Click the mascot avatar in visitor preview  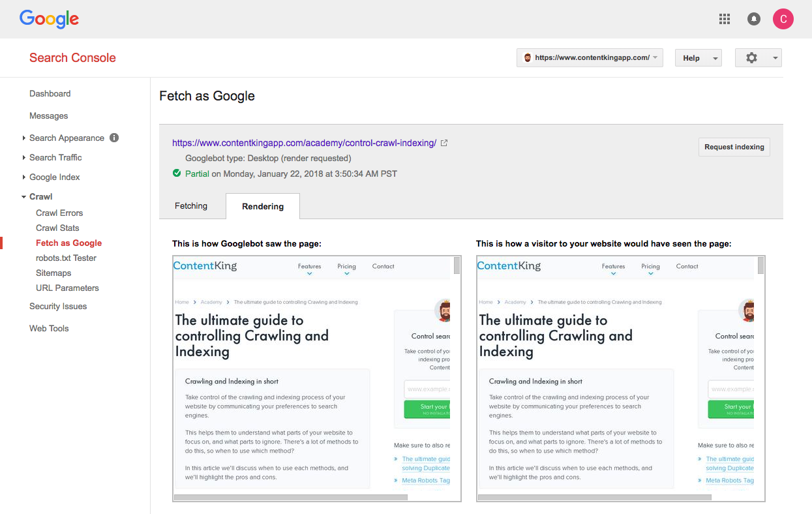[x=747, y=310]
